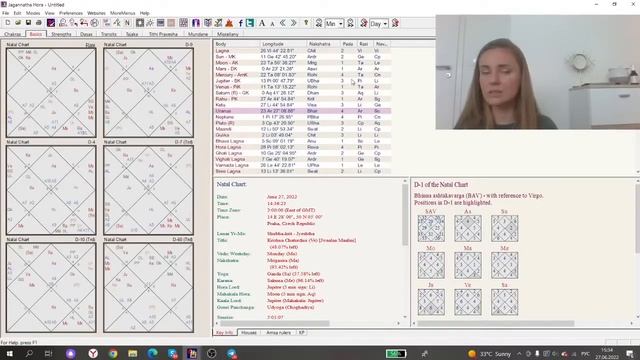Switch to the Chakras tab
Screen dimensions: 640x360
click(13, 34)
